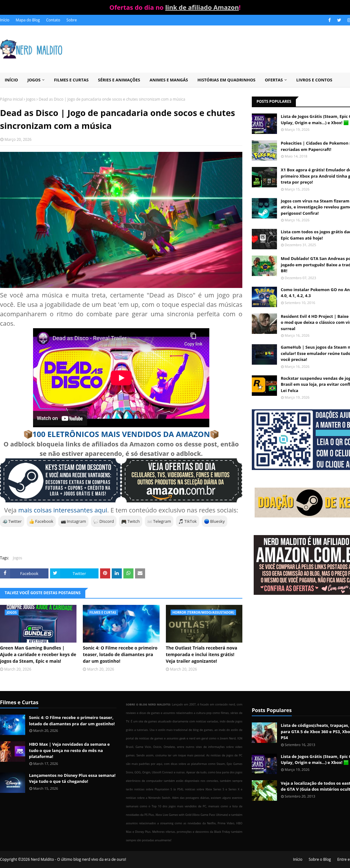Open Jogos com vírus na Steam post
This screenshot has width=350, height=868.
(315, 207)
